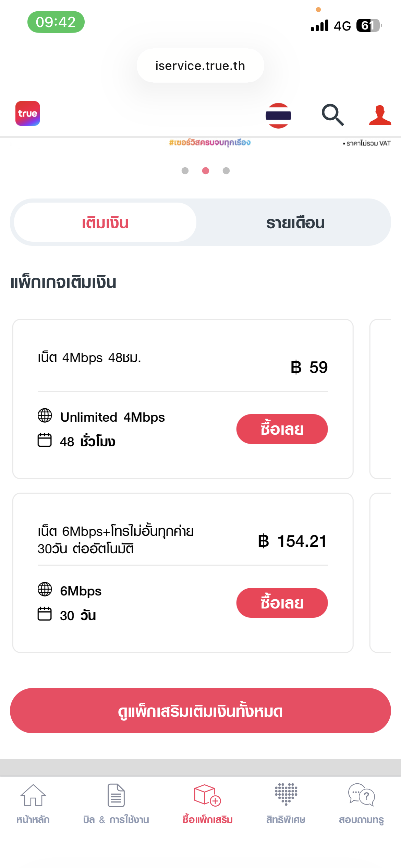Buy the 59 baht 4Mbps package
The height and width of the screenshot is (868, 401).
(282, 429)
